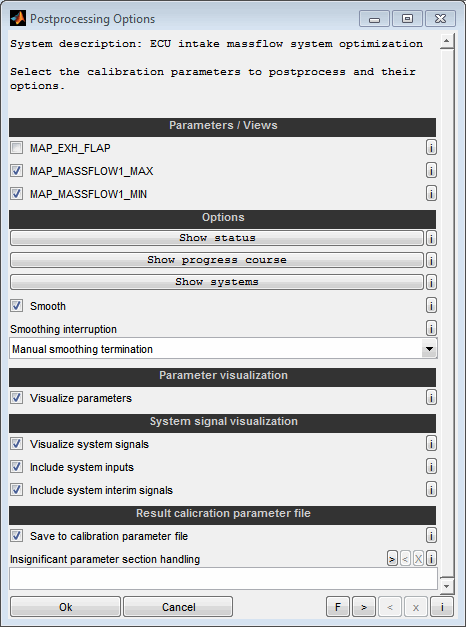Click the F button in bottom bar
Image resolution: width=466 pixels, height=627 pixels.
338,607
